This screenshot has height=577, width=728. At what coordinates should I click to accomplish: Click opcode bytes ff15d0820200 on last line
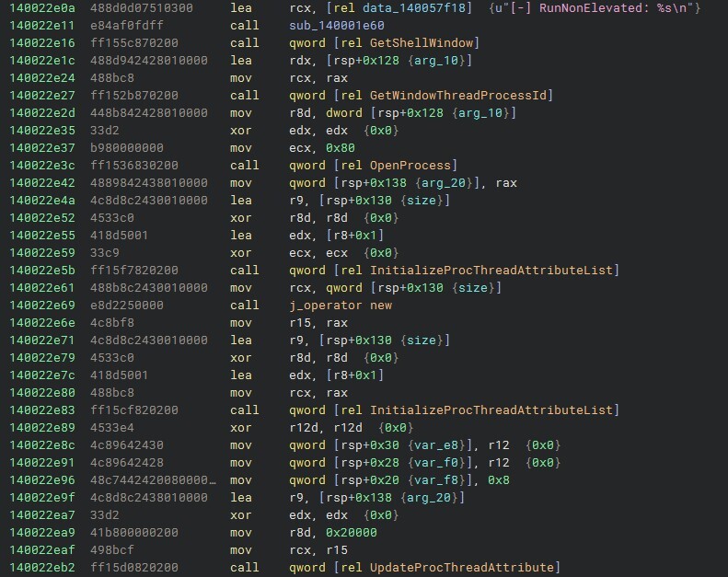pyautogui.click(x=134, y=567)
